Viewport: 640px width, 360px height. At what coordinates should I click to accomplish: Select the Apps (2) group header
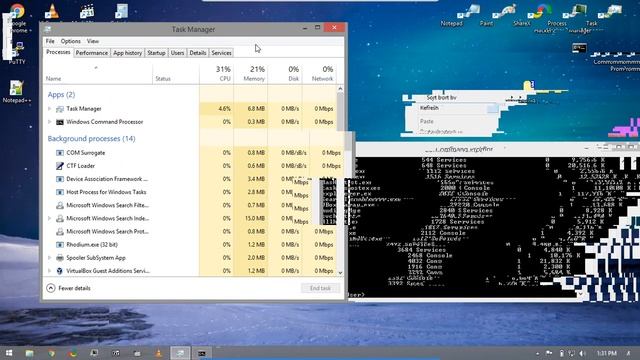[61, 94]
